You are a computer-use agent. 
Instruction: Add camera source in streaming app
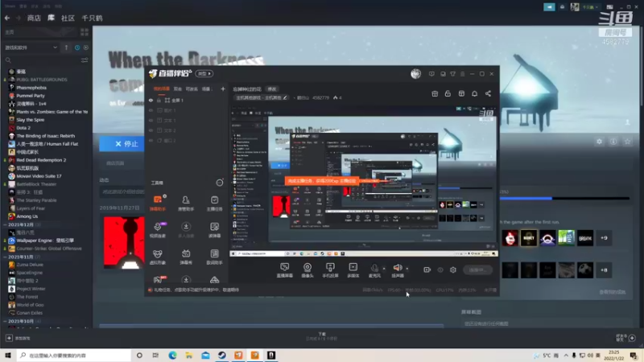tap(308, 270)
